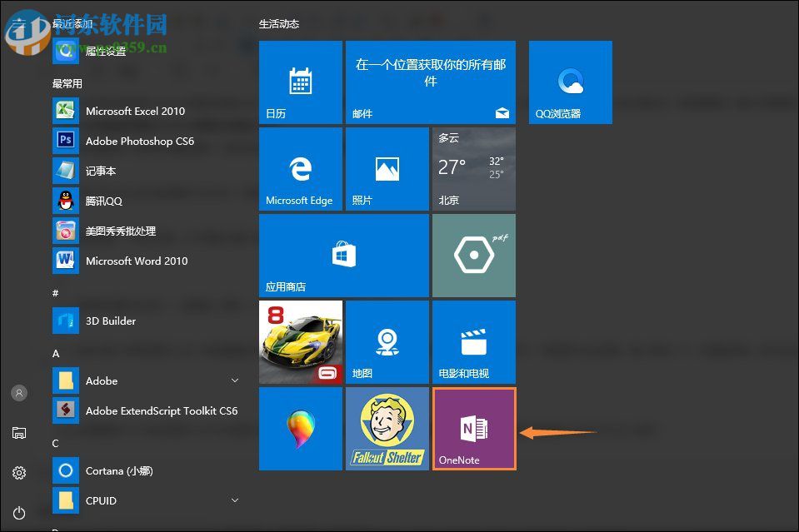This screenshot has height=532, width=799.
Task: Open the hexagon PDF app tile
Action: pos(474,256)
